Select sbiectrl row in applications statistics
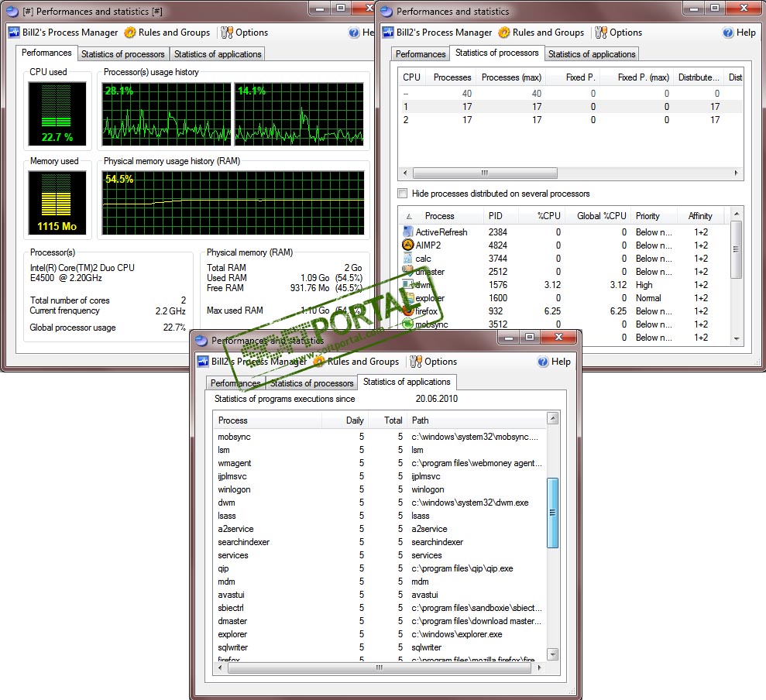The image size is (766, 700). pos(380,608)
